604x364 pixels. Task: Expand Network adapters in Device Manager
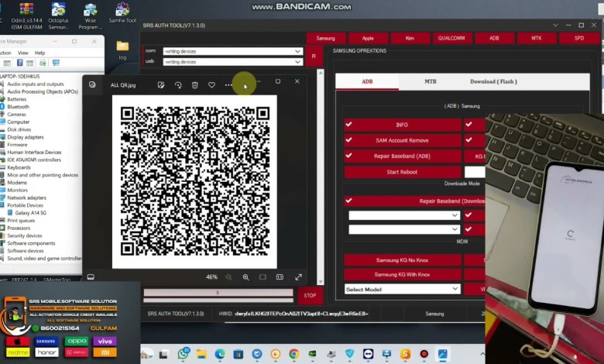pyautogui.click(x=26, y=197)
